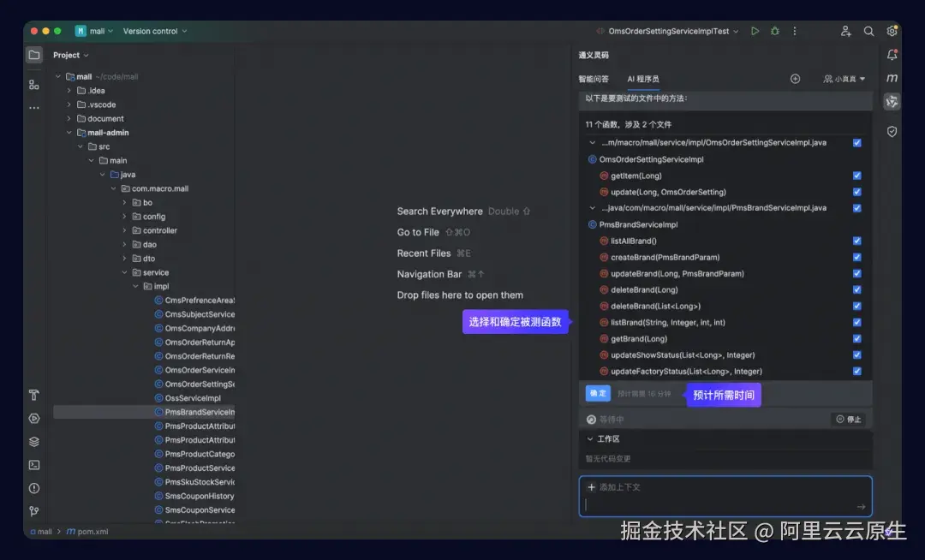925x560 pixels.
Task: Uncheck the getItem(Long) function checkbox
Action: 856,175
